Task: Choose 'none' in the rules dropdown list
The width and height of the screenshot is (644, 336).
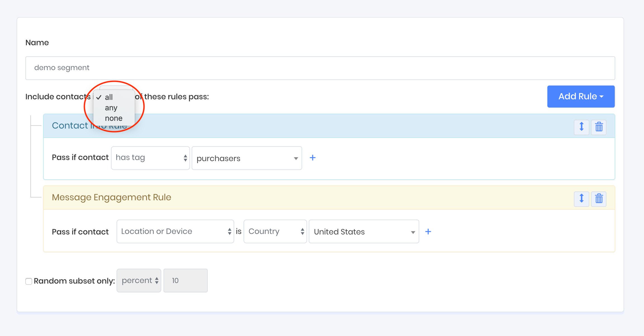Action: [x=113, y=118]
